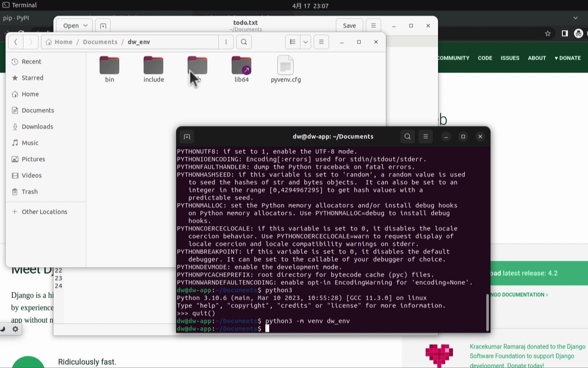
Task: Click Home in the Files path bar
Action: coord(59,42)
